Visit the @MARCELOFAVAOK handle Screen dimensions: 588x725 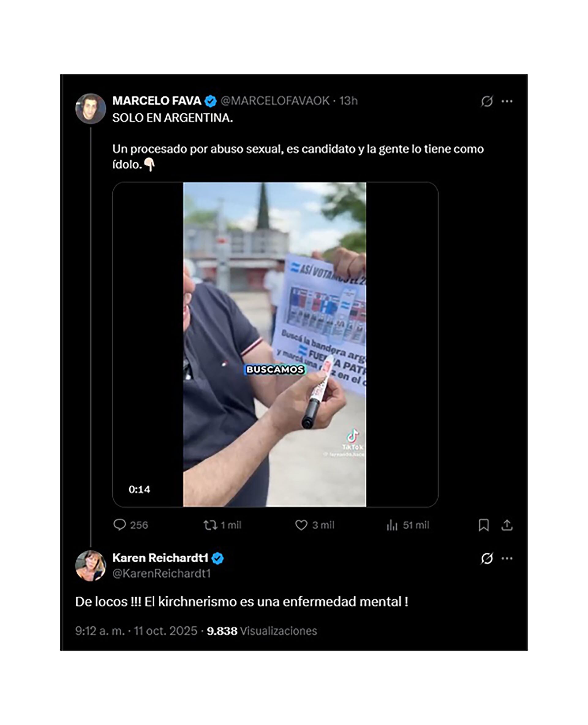[275, 101]
